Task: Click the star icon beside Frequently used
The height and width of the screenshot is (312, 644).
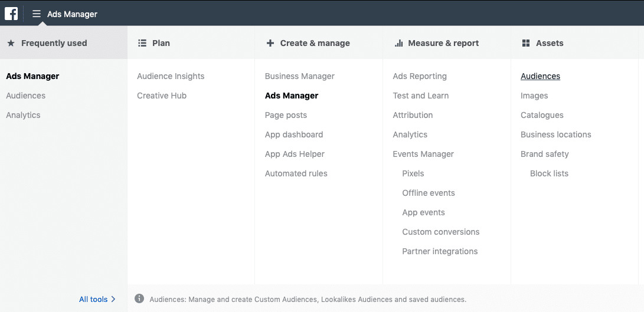Action: 11,43
